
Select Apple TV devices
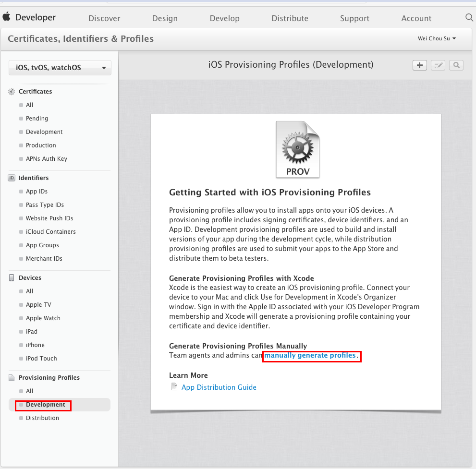38,304
